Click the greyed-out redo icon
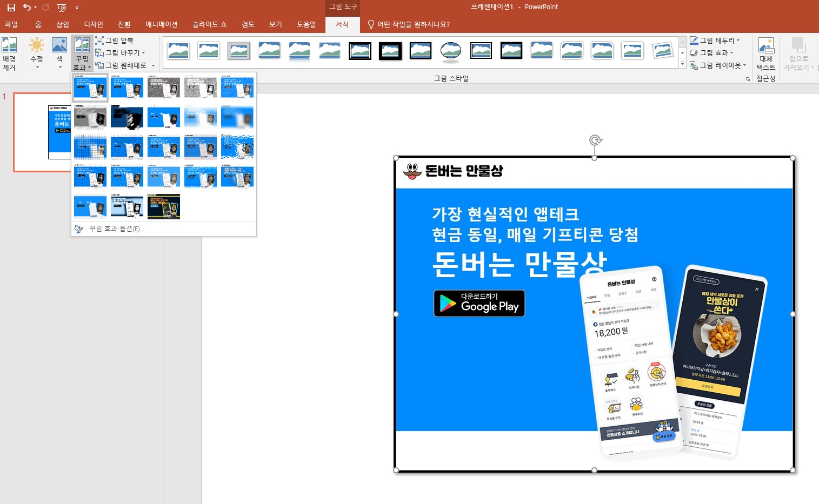 (46, 8)
